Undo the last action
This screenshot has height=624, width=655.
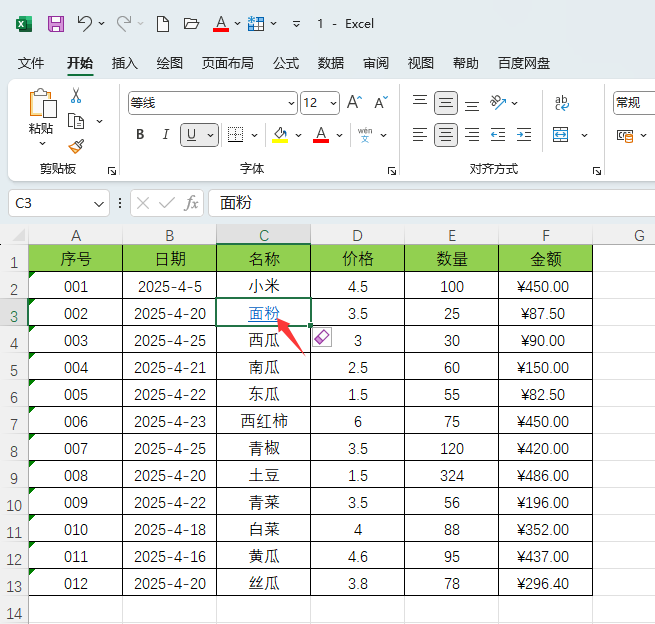(x=85, y=23)
